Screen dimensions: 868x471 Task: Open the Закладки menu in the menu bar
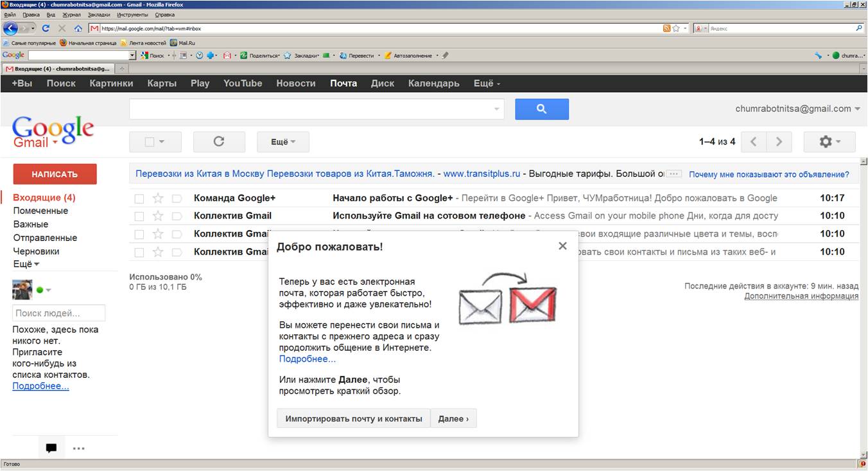point(99,14)
